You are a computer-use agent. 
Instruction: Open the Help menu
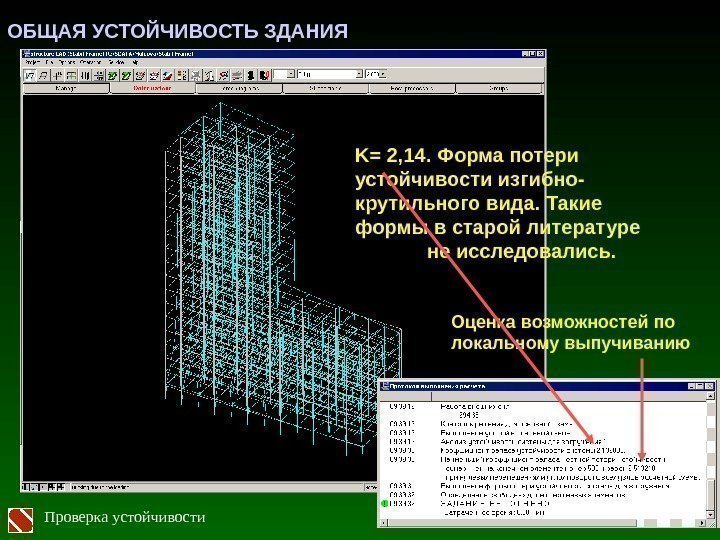[x=135, y=62]
